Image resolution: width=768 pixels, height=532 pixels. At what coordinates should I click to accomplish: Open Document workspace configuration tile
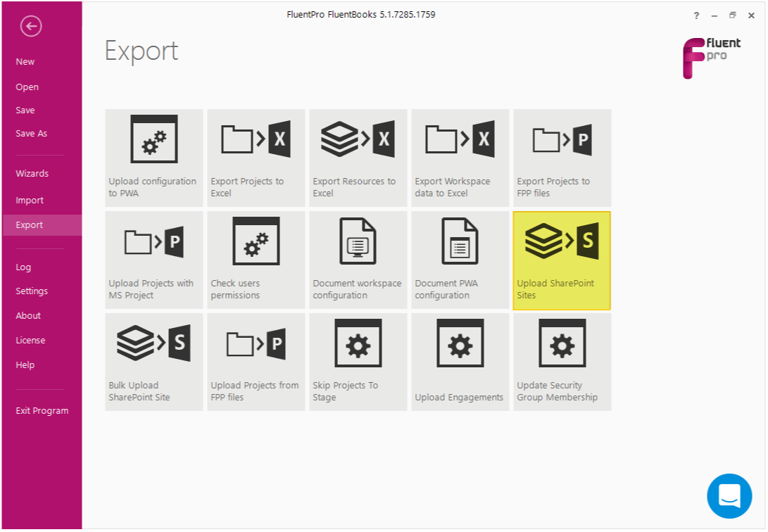(358, 260)
